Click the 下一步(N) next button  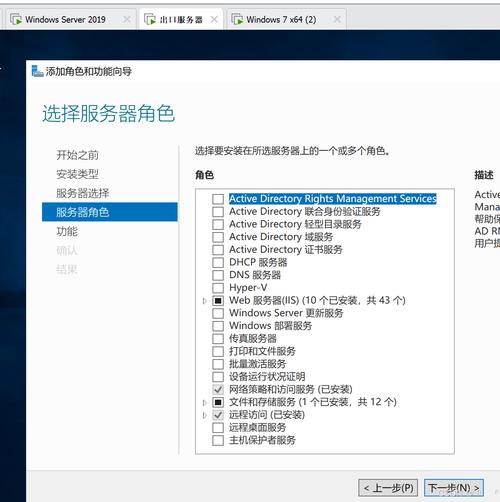(x=454, y=488)
